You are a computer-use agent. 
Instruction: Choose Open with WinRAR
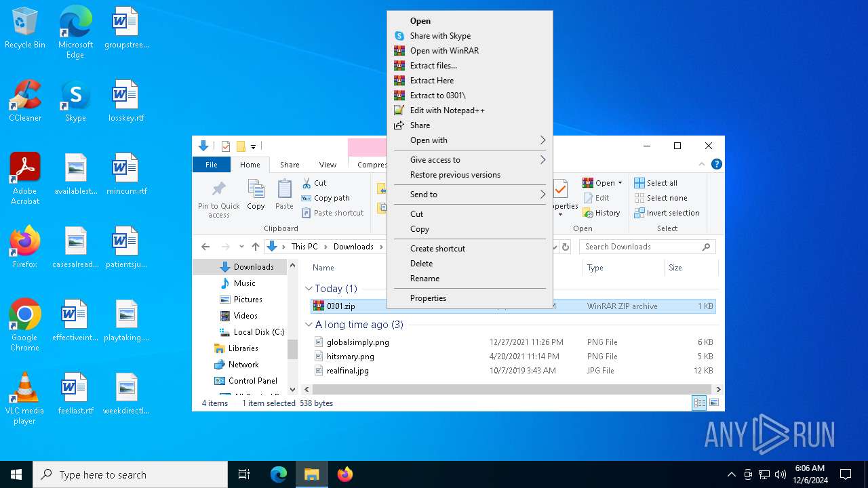(470, 51)
